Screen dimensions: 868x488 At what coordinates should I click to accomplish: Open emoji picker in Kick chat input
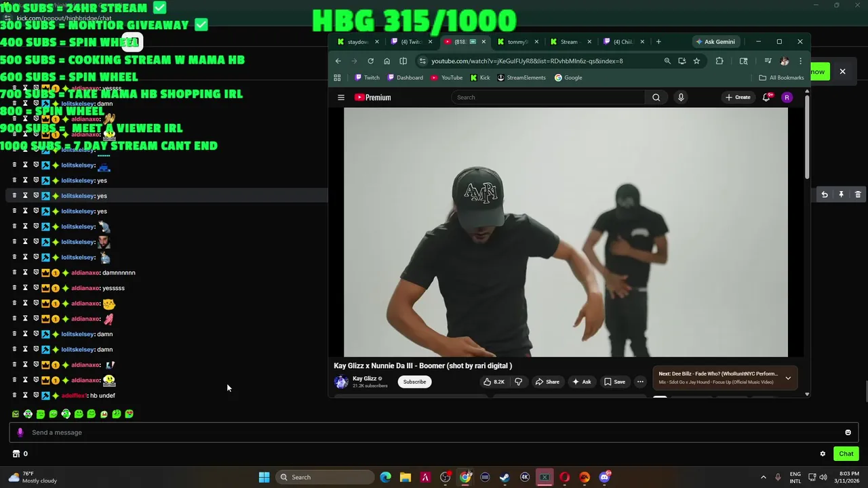(x=848, y=432)
